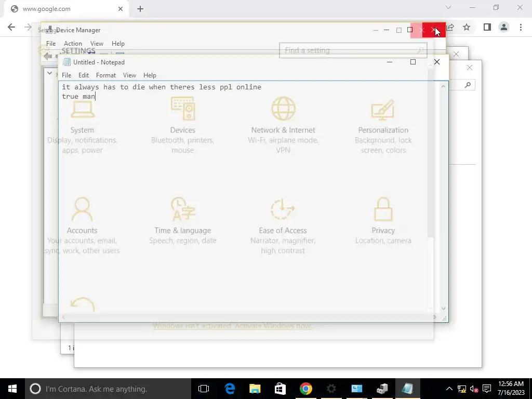
Task: Switch to Chrome via taskbar icon
Action: (305, 389)
